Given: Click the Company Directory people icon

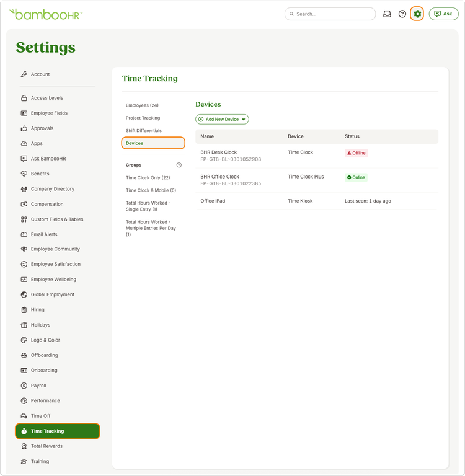Looking at the screenshot, I should [24, 189].
